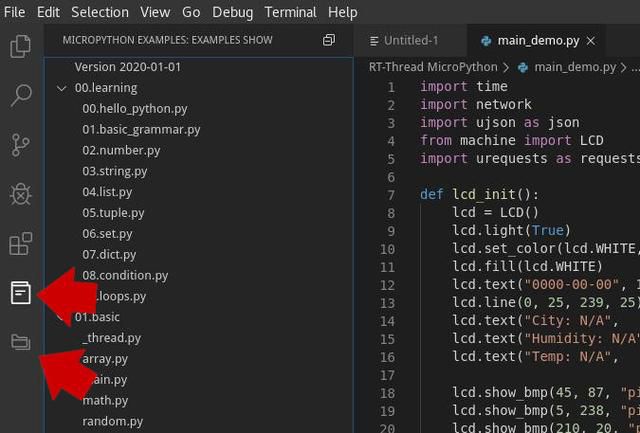Viewport: 640px width, 433px height.
Task: Open the Source Control branch icon
Action: click(20, 145)
